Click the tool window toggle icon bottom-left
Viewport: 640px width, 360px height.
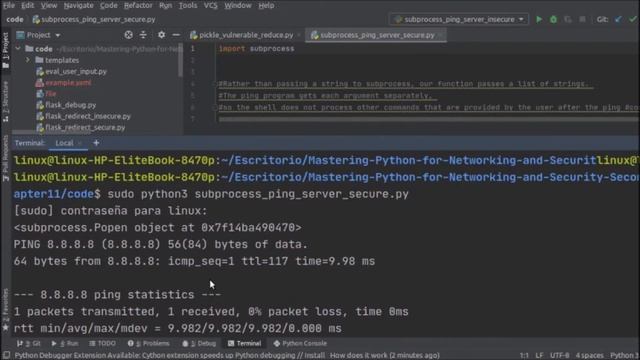(6, 355)
